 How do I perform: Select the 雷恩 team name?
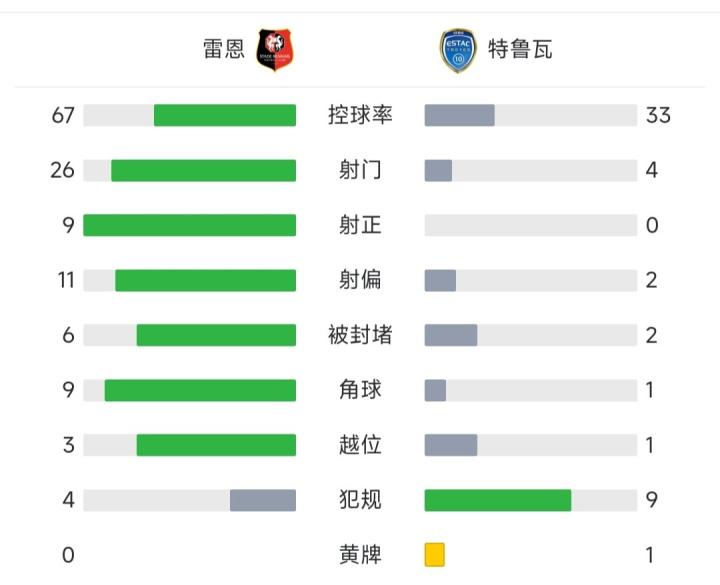(x=224, y=50)
